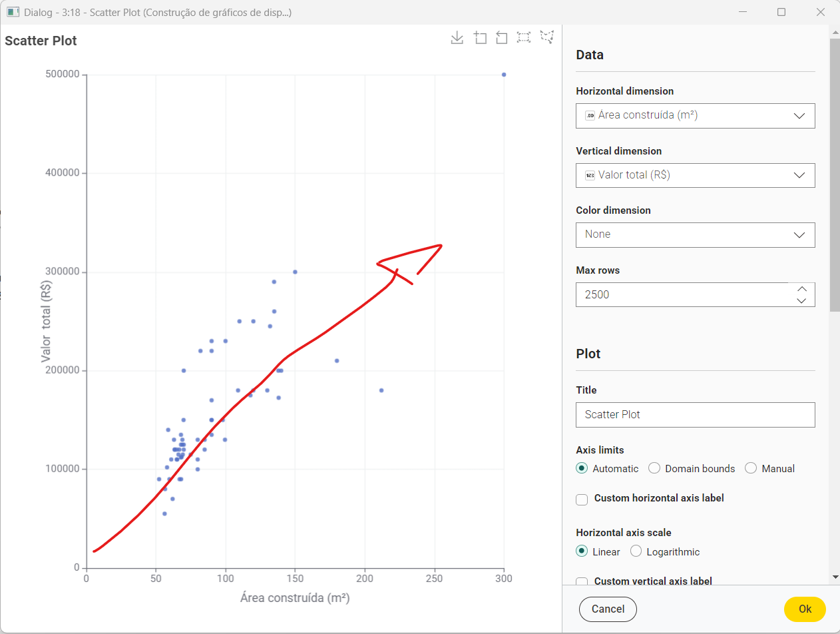
Task: Open the Horizontal dimension dropdown
Action: coord(695,115)
